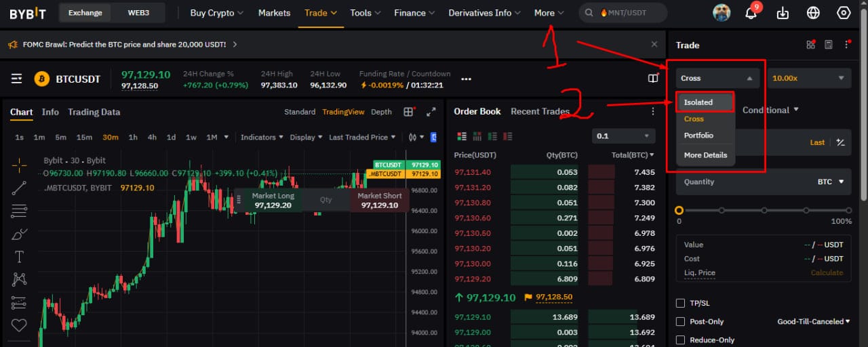The width and height of the screenshot is (868, 347).
Task: Select the forecast measurement tool
Action: [19, 302]
